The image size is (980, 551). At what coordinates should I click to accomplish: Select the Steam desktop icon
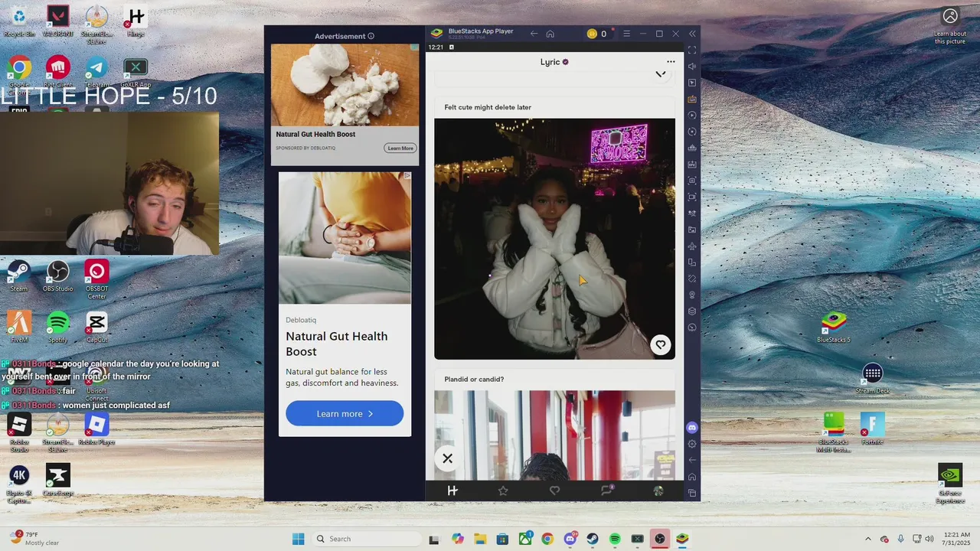pos(19,276)
